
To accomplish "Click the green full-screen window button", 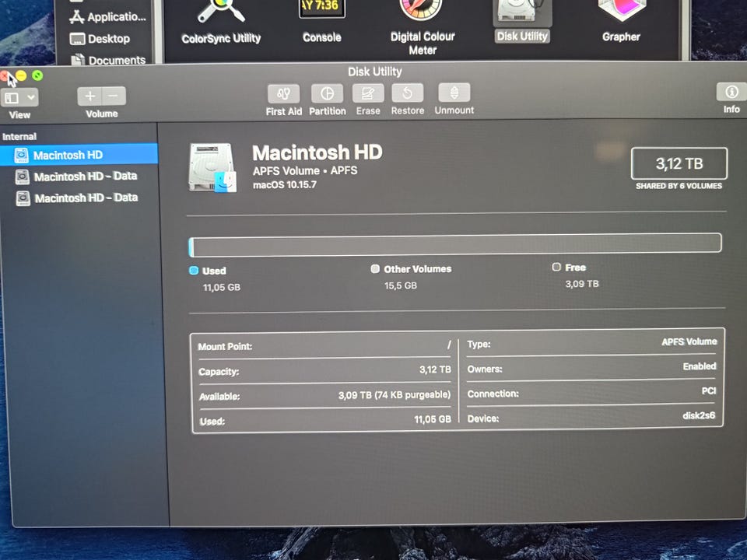I will (x=37, y=75).
